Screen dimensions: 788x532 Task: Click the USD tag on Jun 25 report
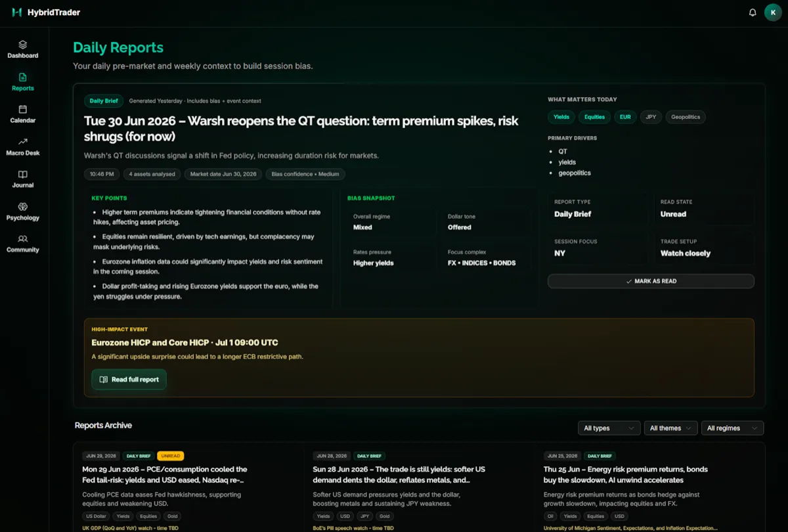pyautogui.click(x=620, y=516)
